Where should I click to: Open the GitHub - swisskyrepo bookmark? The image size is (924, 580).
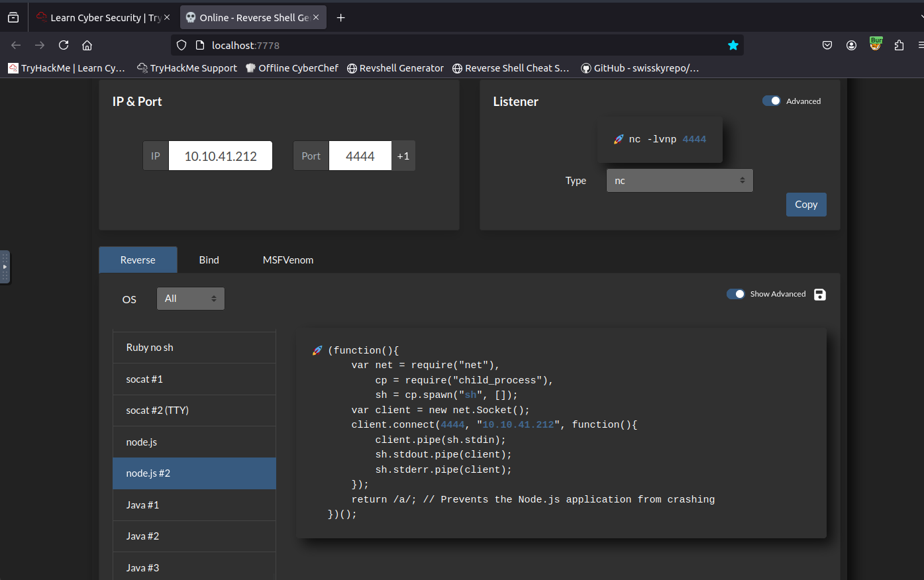[x=640, y=68]
